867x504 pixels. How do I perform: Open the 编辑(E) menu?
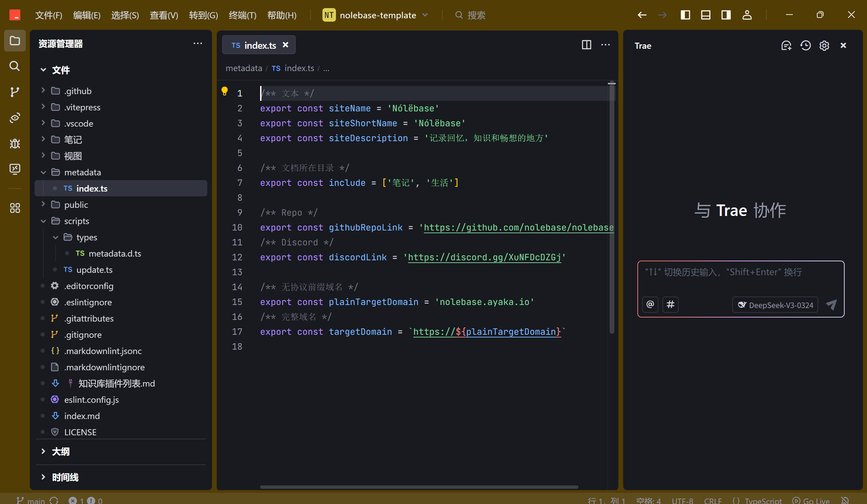[x=87, y=15]
